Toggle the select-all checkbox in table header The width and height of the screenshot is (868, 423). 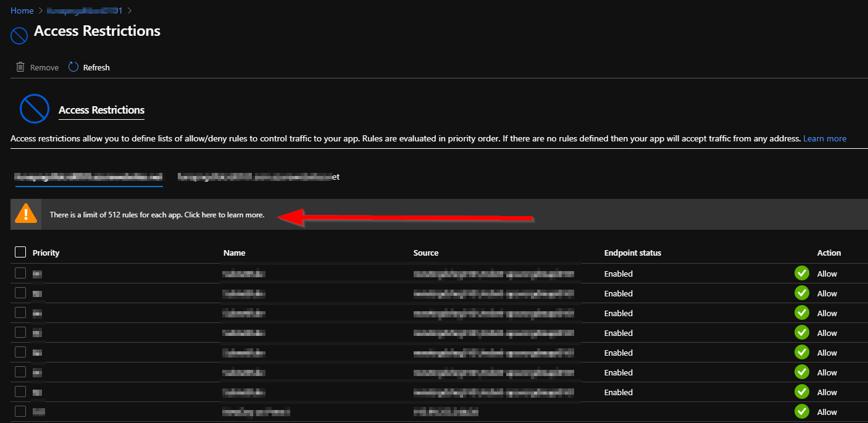pos(19,252)
